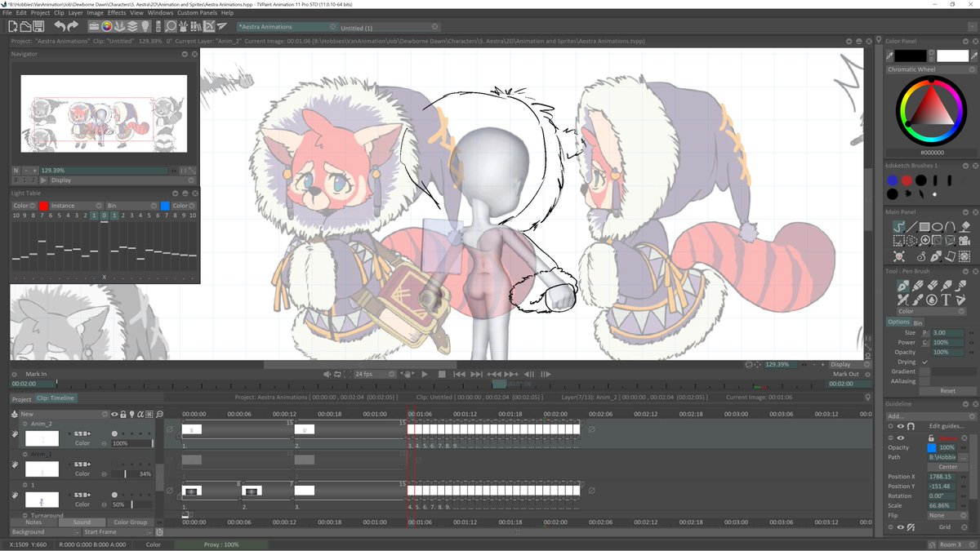The height and width of the screenshot is (551, 980).
Task: Switch to the Project tab in timeline
Action: coord(22,398)
